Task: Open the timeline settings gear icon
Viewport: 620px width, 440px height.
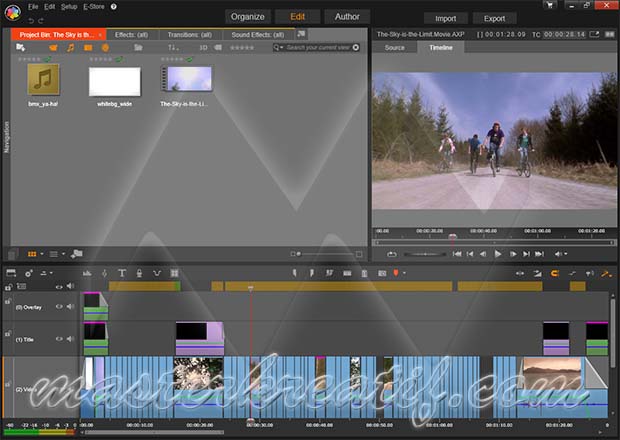Action: pyautogui.click(x=29, y=273)
